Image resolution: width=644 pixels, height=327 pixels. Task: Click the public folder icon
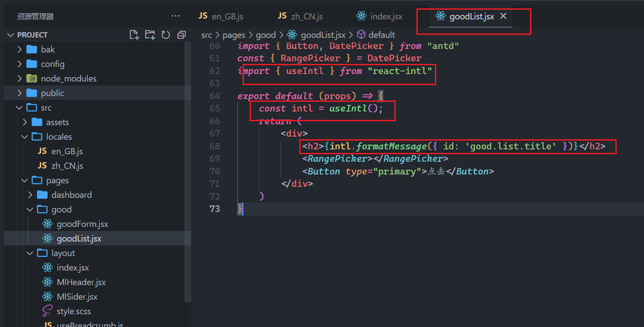pos(32,93)
